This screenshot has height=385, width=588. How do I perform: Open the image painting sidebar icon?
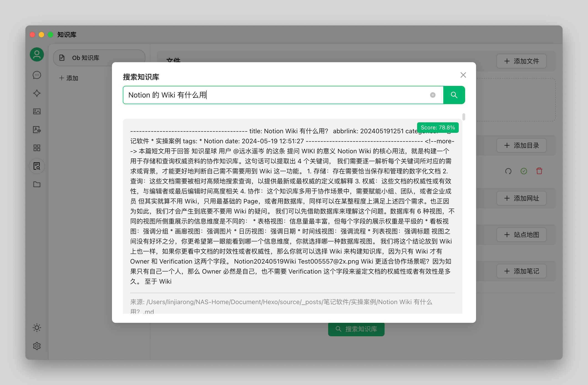[x=37, y=112]
